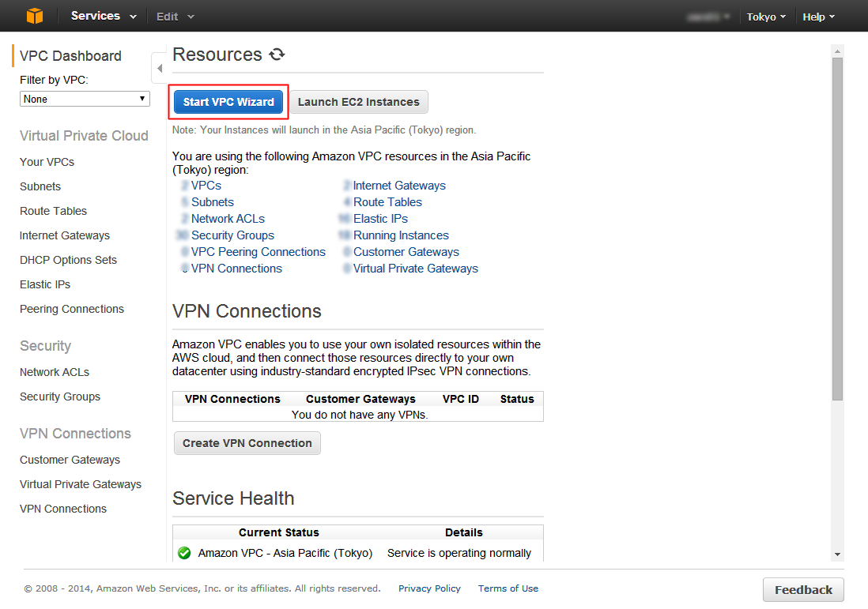Click Virtual Private Gateways resource link
Viewport: 868px width, 609px height.
[x=416, y=269]
